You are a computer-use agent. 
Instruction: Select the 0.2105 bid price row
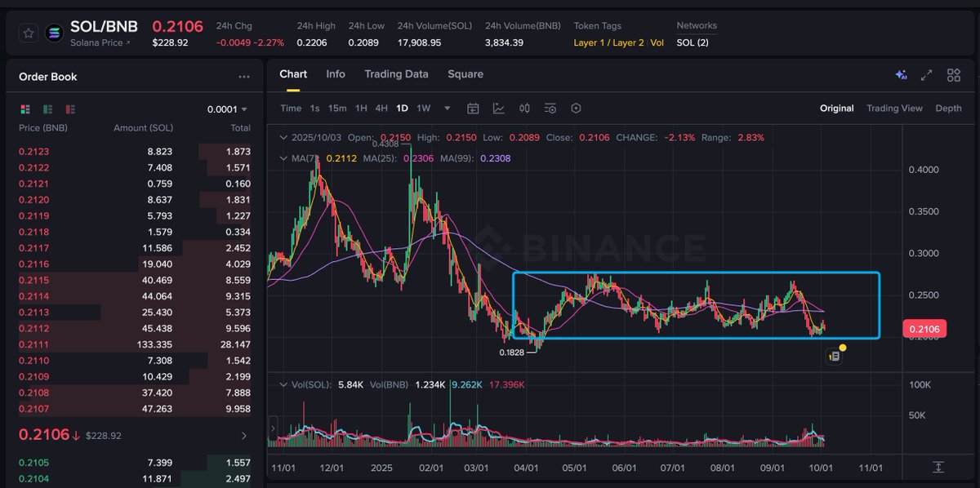click(x=135, y=463)
